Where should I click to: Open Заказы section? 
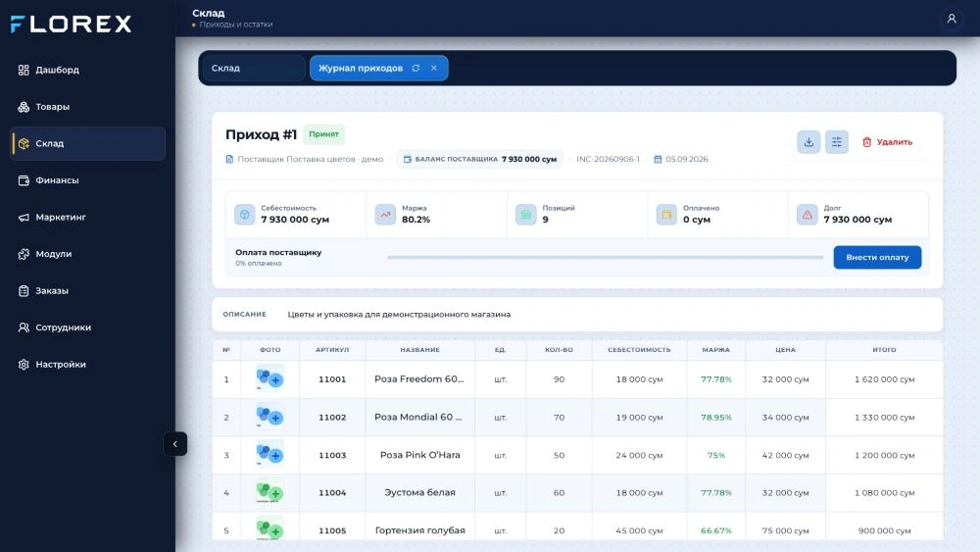click(87, 290)
